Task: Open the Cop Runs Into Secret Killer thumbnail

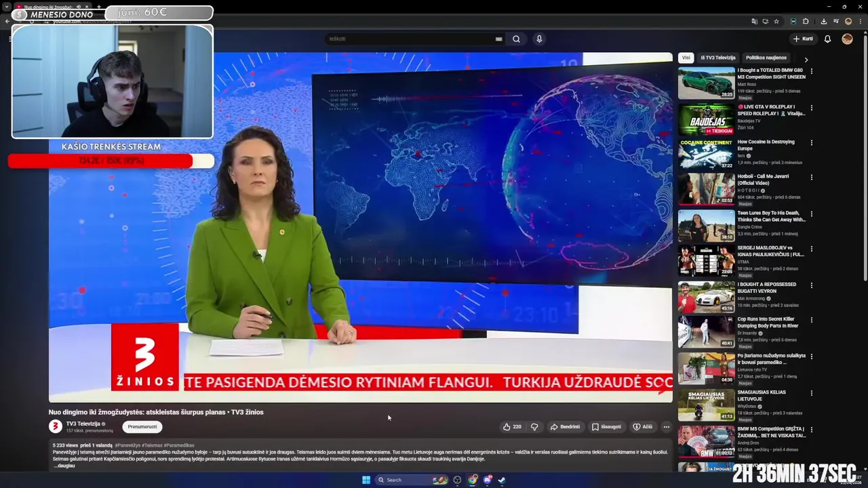Action: tap(707, 331)
